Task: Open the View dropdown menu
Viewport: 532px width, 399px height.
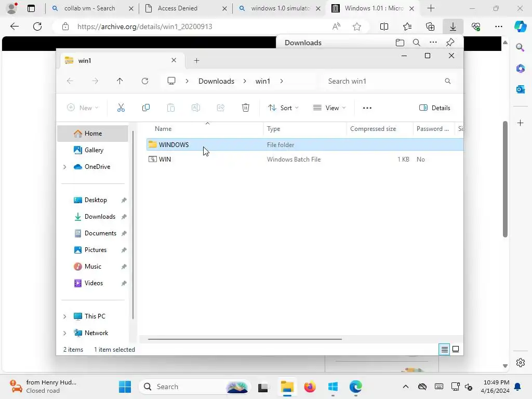Action: coord(329,108)
